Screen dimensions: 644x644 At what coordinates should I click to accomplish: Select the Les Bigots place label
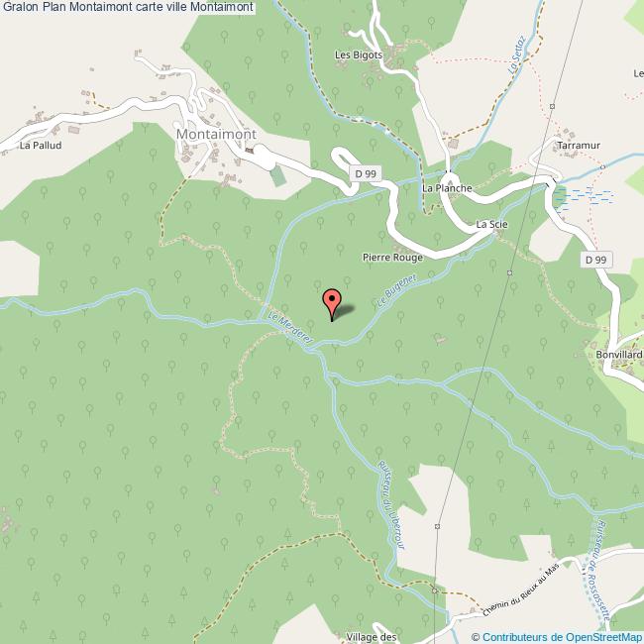[359, 54]
